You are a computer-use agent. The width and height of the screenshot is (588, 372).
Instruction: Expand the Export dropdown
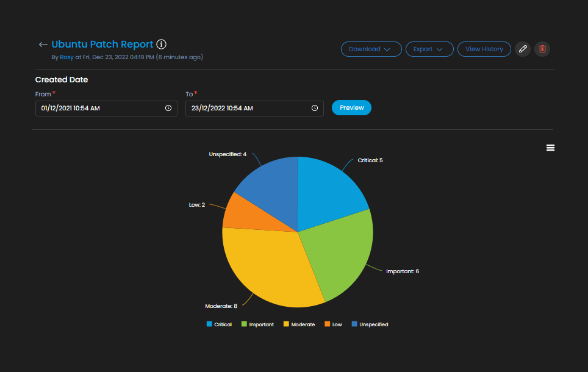(429, 49)
